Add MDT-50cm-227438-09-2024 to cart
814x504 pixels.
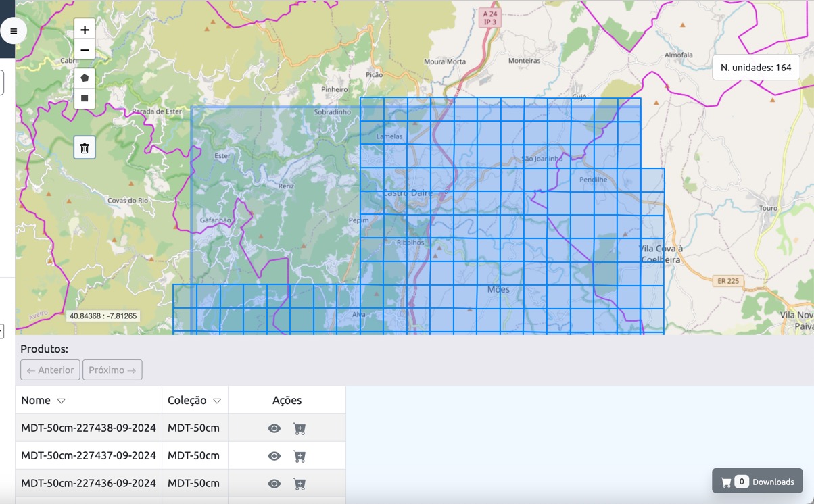(x=300, y=428)
